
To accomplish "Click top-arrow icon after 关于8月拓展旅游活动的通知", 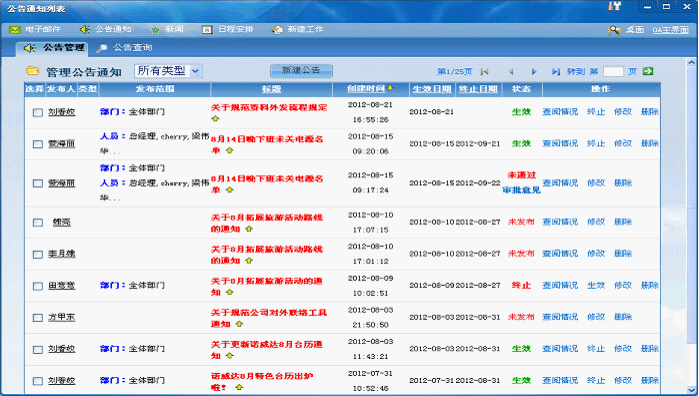I will click(x=229, y=292).
